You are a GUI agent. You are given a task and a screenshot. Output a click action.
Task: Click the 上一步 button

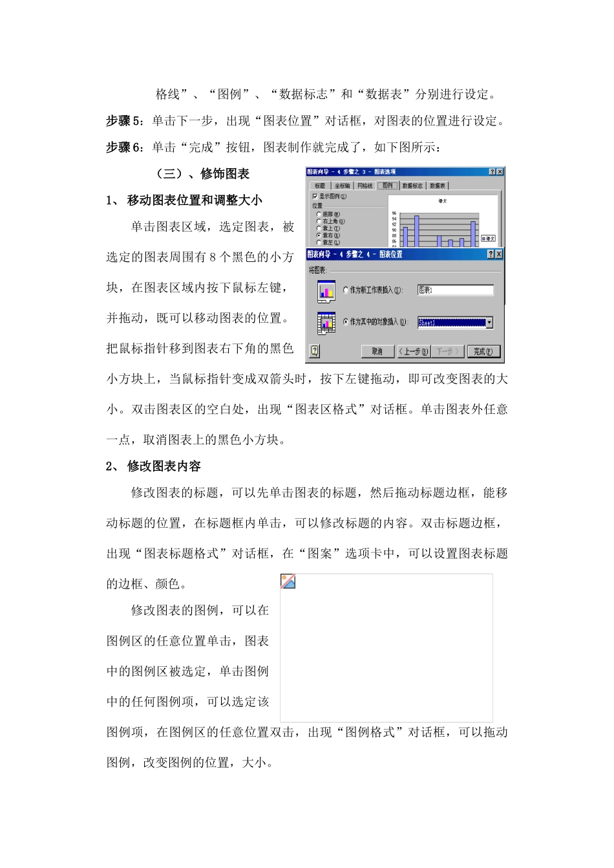[x=413, y=351]
